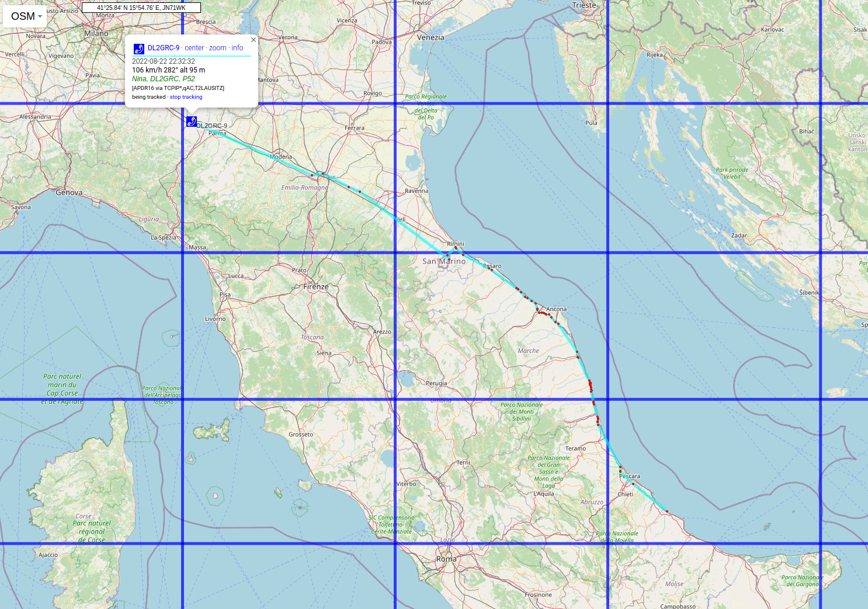Click zoom to zoom to the station
868x609 pixels.
point(217,48)
